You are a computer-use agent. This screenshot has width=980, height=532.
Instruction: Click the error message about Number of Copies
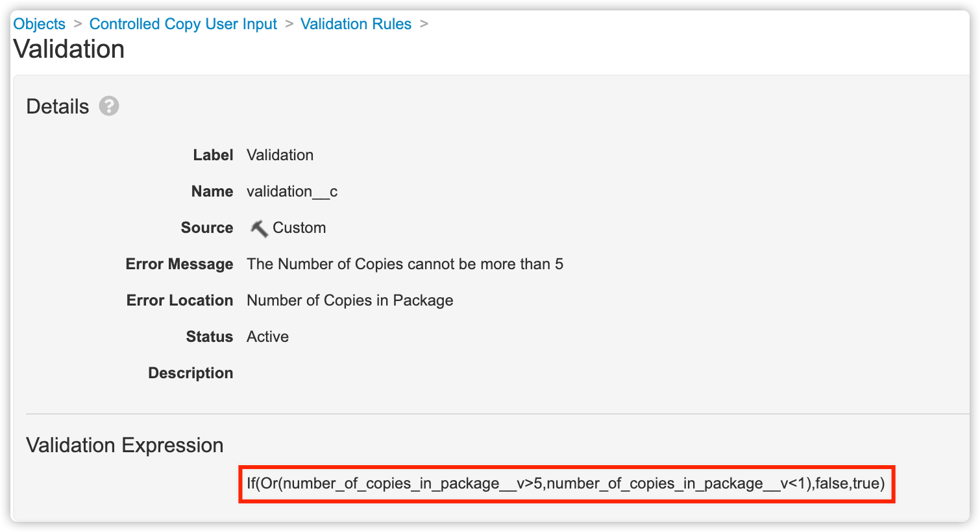[x=405, y=264]
